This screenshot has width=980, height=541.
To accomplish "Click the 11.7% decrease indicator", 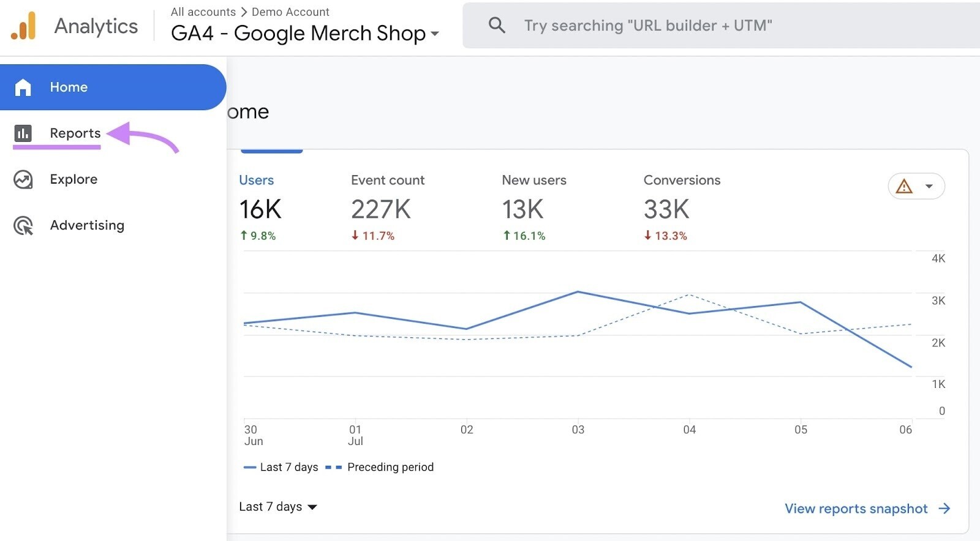I will 373,236.
